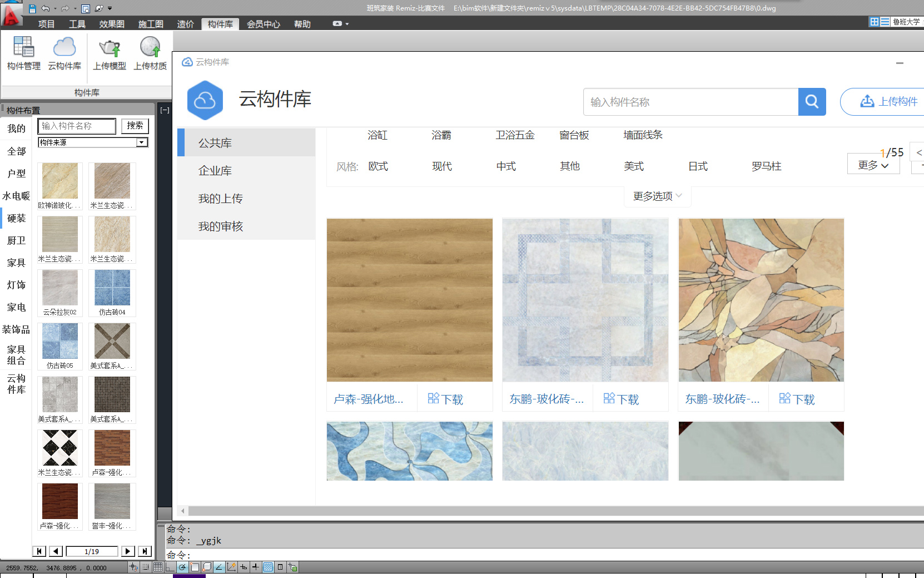Customize quick access toolbar dropdown
The width and height of the screenshot is (924, 578).
point(110,8)
